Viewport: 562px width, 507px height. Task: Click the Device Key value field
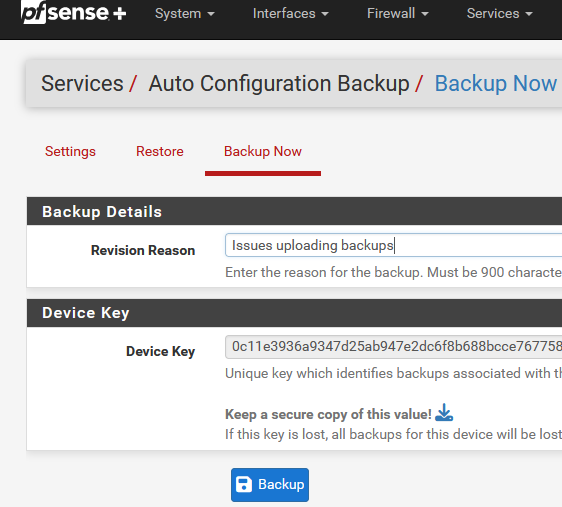click(x=393, y=346)
